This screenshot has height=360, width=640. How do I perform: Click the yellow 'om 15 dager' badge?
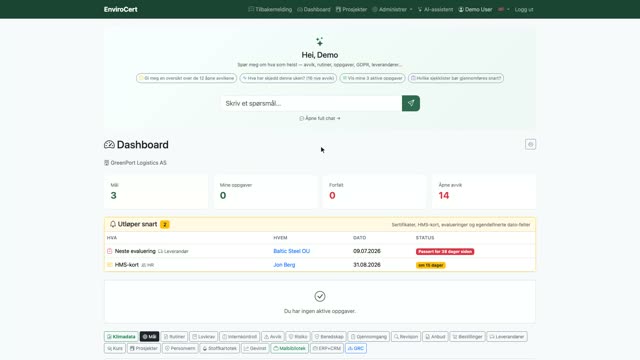[431, 265]
